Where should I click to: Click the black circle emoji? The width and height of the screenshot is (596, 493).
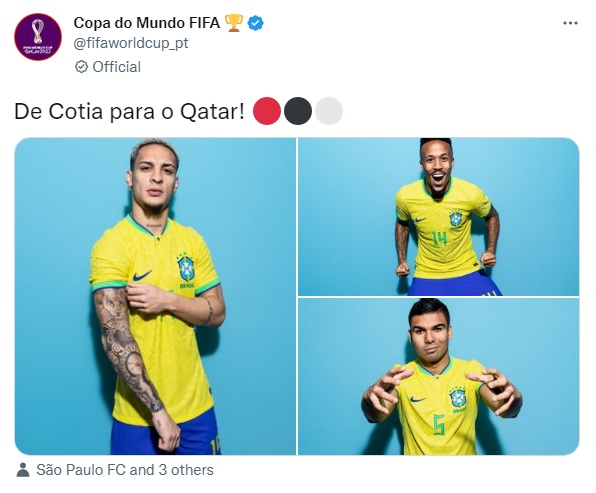(298, 111)
